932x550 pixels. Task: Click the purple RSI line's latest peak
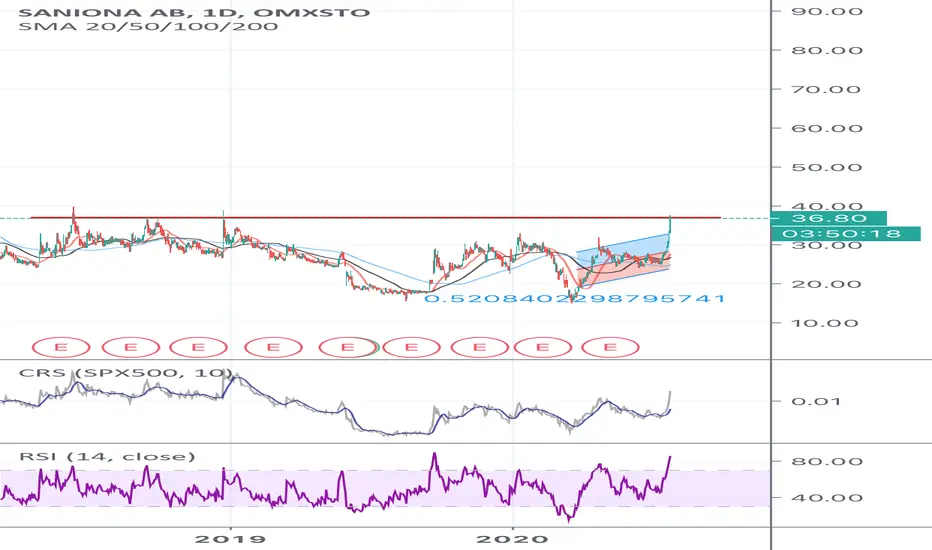point(670,457)
